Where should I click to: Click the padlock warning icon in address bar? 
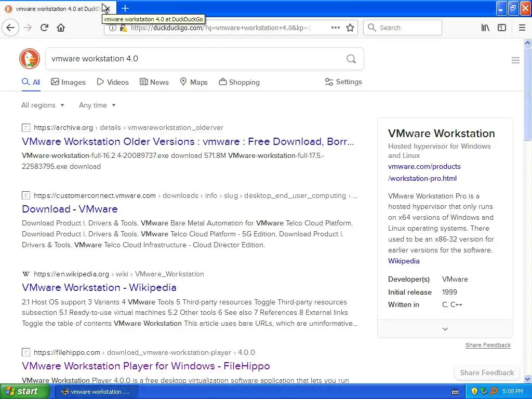(x=124, y=28)
